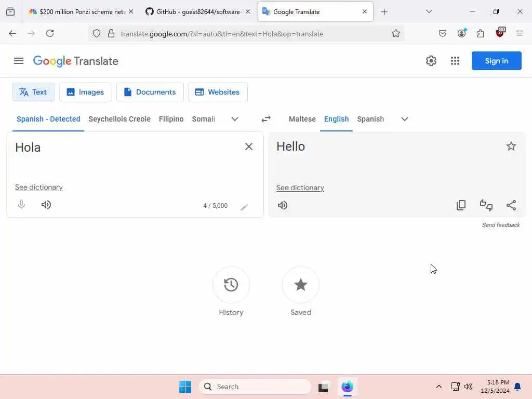Select Filipino source language
Viewport: 532px width, 399px height.
[x=171, y=119]
